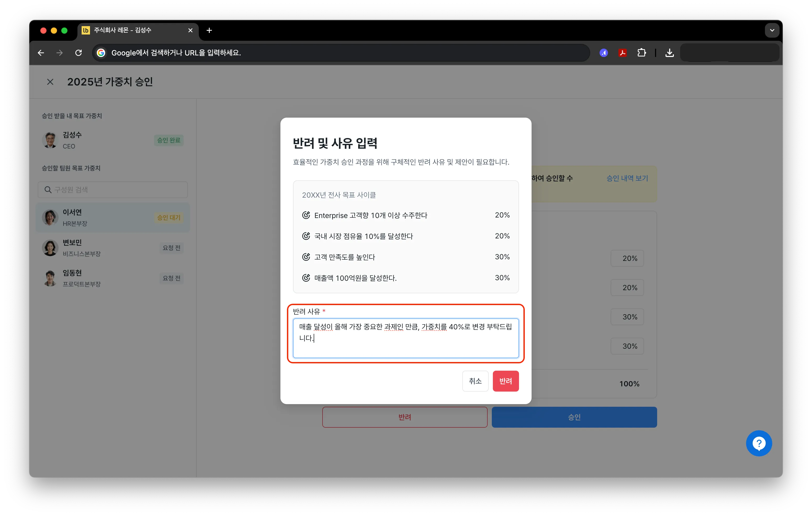Expand the tab search chevron in the title bar
812x516 pixels.
[772, 30]
